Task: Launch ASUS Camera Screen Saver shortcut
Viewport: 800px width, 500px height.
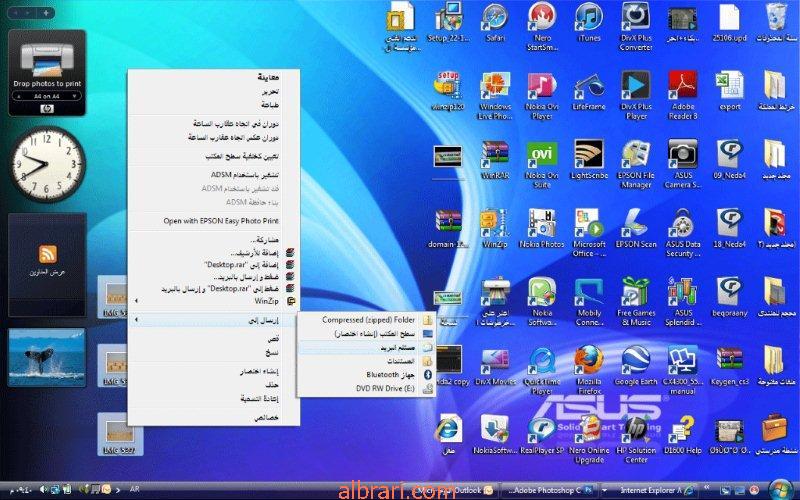Action: [683, 164]
